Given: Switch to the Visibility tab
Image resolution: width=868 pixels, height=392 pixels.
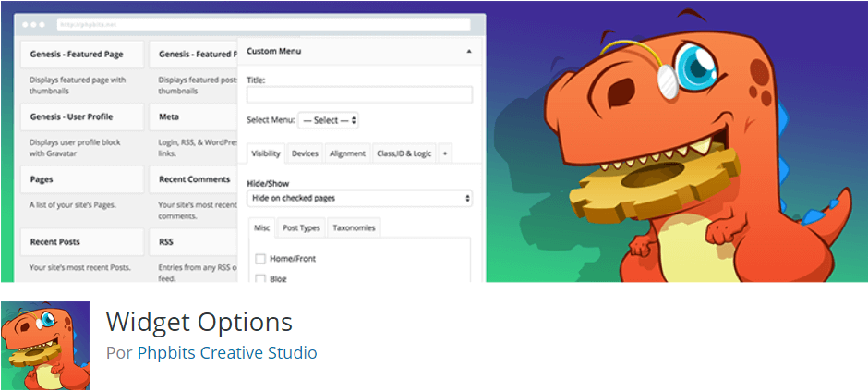Looking at the screenshot, I should pos(266,153).
